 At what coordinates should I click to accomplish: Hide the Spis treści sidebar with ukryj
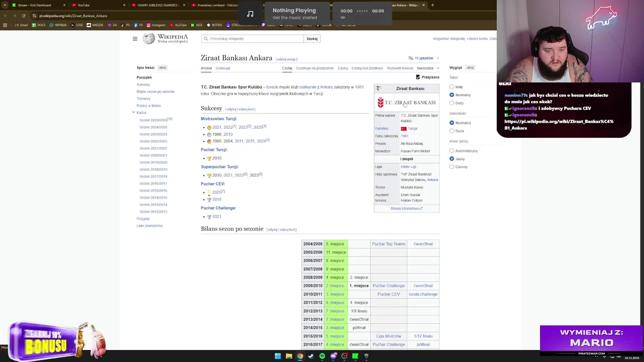tap(163, 67)
